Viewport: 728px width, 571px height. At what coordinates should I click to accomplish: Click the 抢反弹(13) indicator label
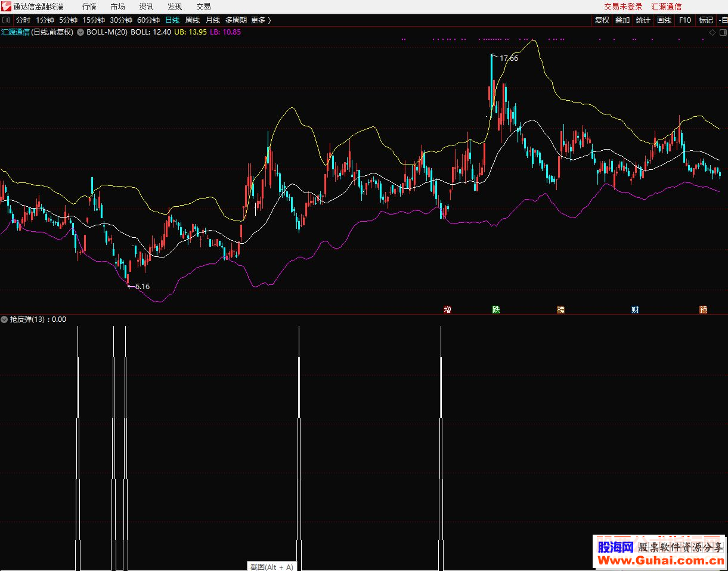pos(27,319)
